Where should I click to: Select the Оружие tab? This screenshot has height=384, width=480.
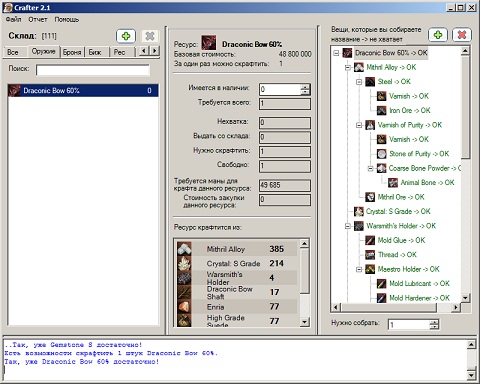click(x=43, y=51)
